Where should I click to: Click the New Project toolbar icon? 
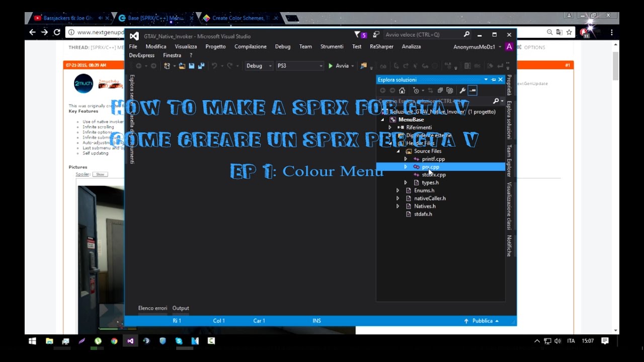coord(167,66)
